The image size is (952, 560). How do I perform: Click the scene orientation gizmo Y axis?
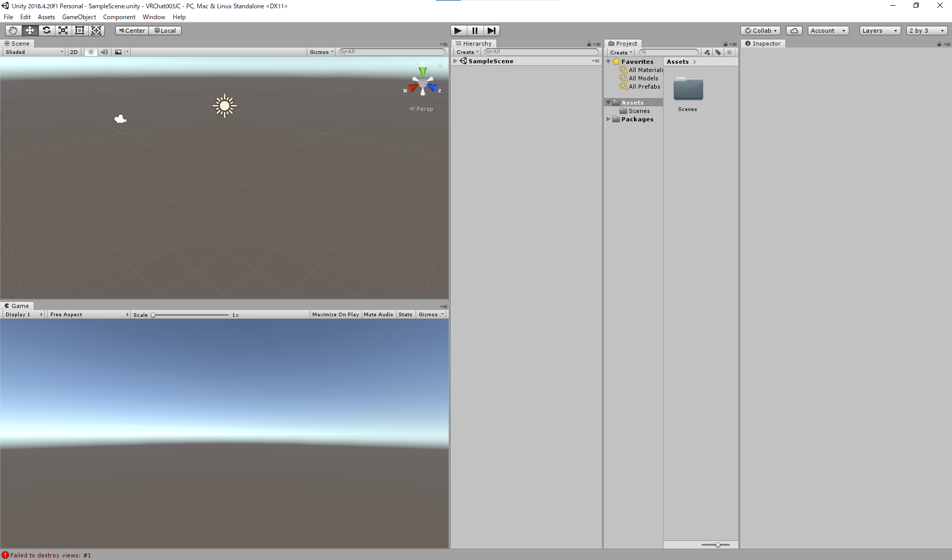coord(423,71)
